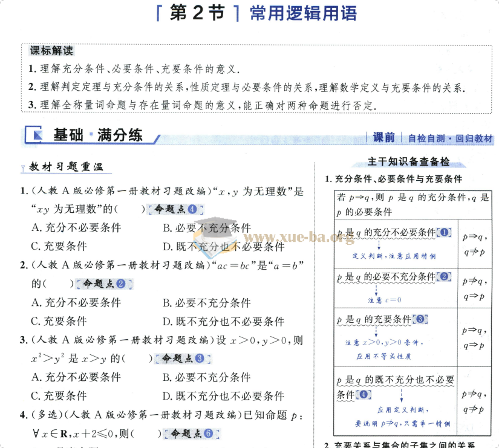Click the 基础·满分练 heading
499x448 pixels.
pyautogui.click(x=98, y=135)
